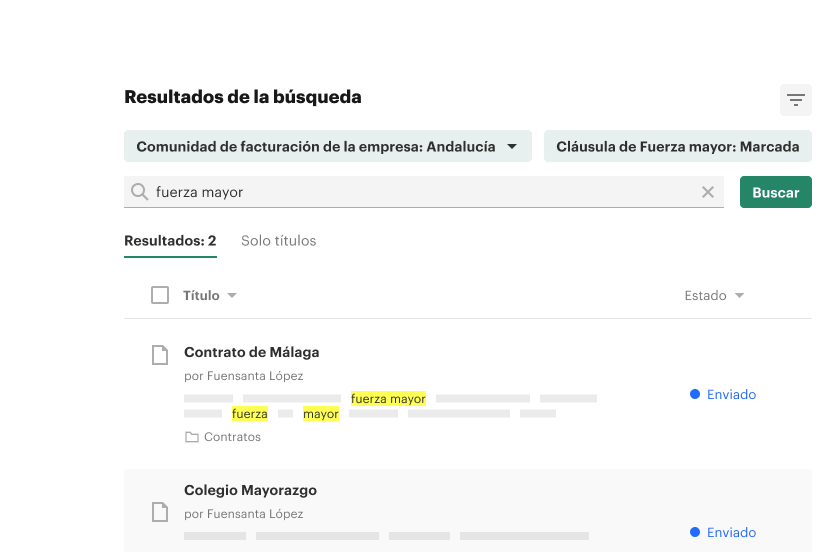Click Enviado status of Colegio Mayorazgo

pyautogui.click(x=731, y=532)
